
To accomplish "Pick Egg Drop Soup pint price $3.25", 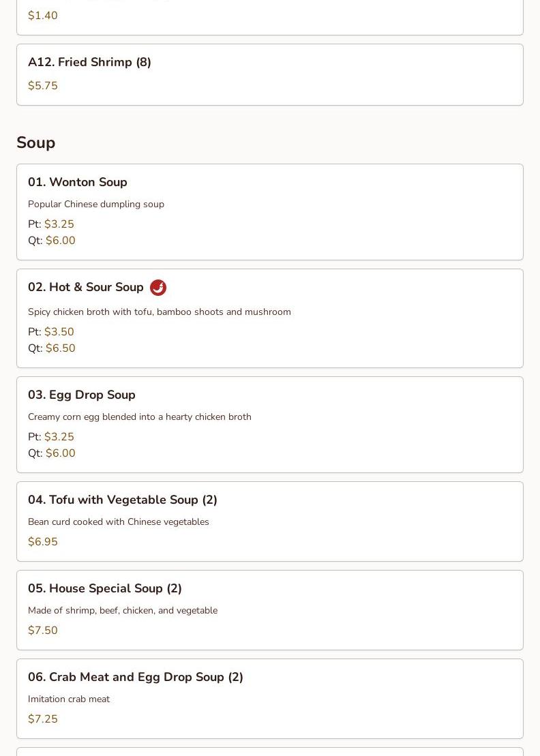I will click(59, 437).
